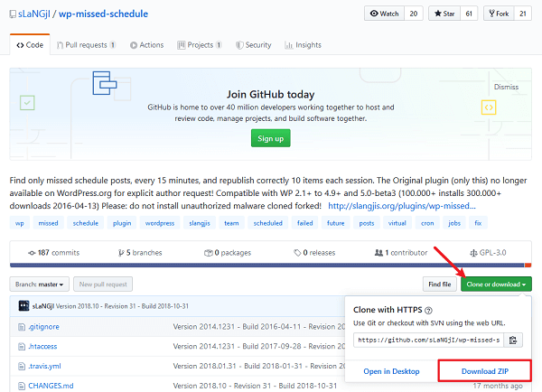Open the stargazers count 61
This screenshot has height=392, width=542.
pos(469,14)
